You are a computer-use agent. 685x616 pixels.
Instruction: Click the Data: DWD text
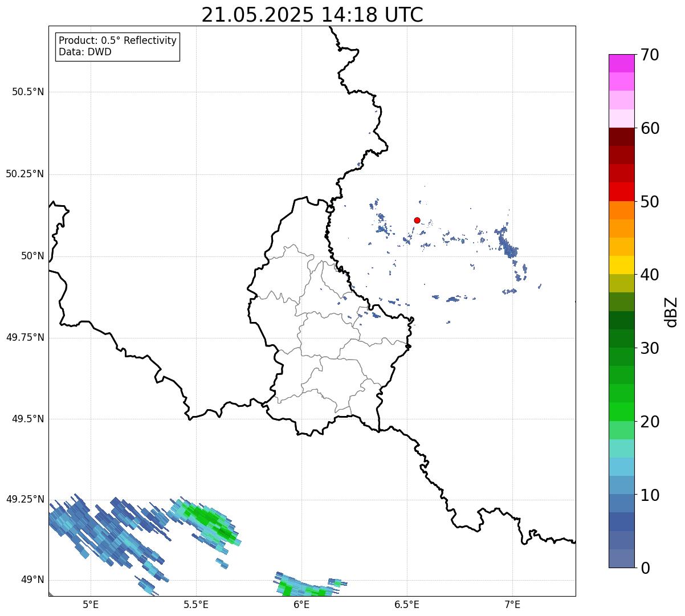(x=85, y=52)
